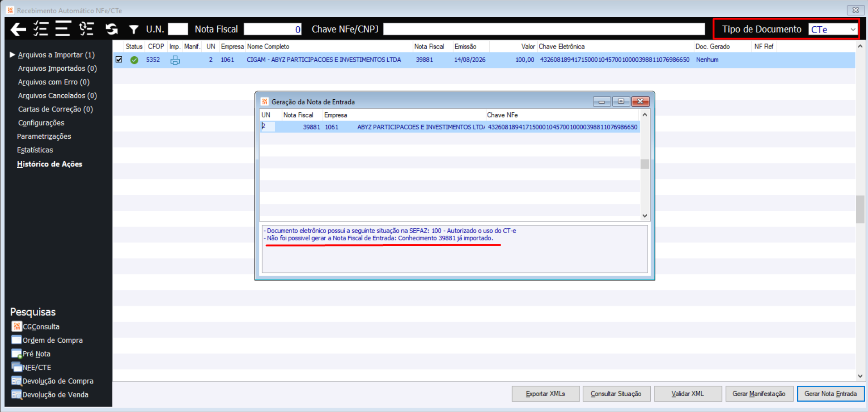Click the back arrow toolbar icon
The image size is (868, 412).
pos(18,29)
